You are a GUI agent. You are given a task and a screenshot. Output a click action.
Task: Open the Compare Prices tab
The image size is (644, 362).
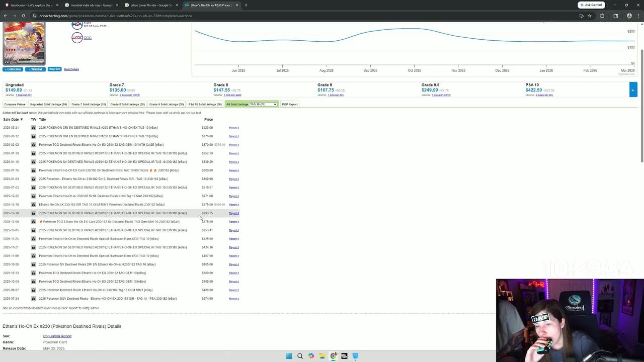(x=15, y=104)
